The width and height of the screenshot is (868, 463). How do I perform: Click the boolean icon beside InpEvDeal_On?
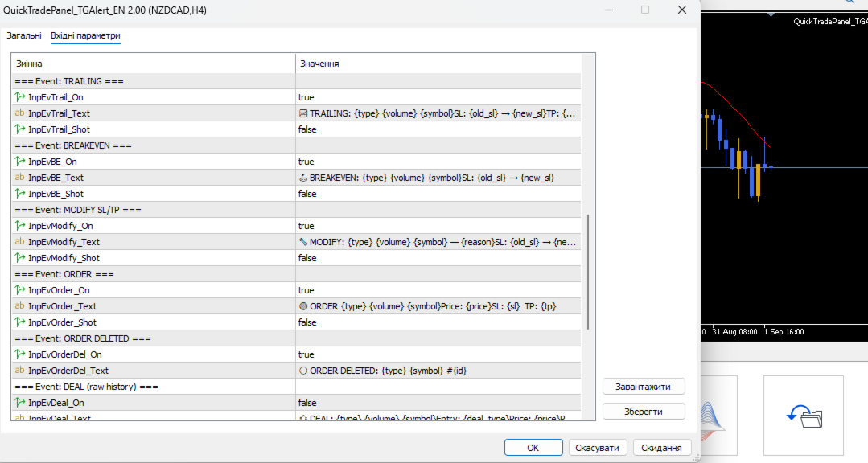coord(20,403)
